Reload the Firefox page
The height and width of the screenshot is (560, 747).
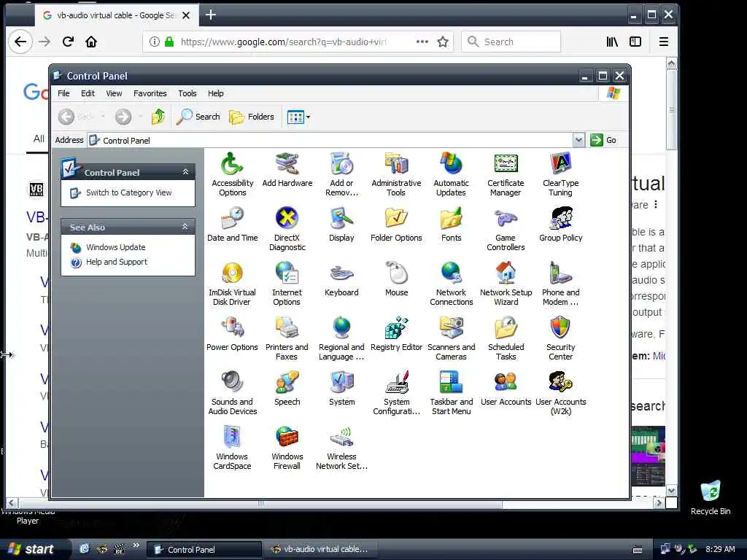(68, 42)
